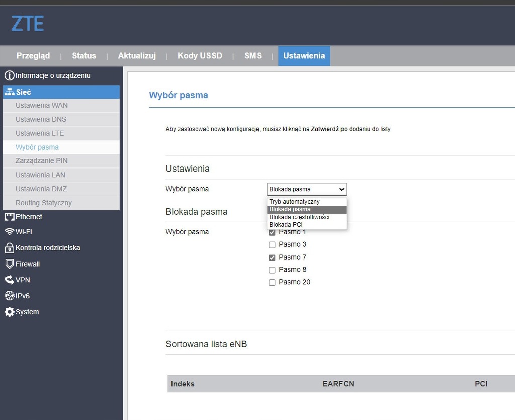
Task: Open the IPv6 globe icon
Action: point(9,296)
